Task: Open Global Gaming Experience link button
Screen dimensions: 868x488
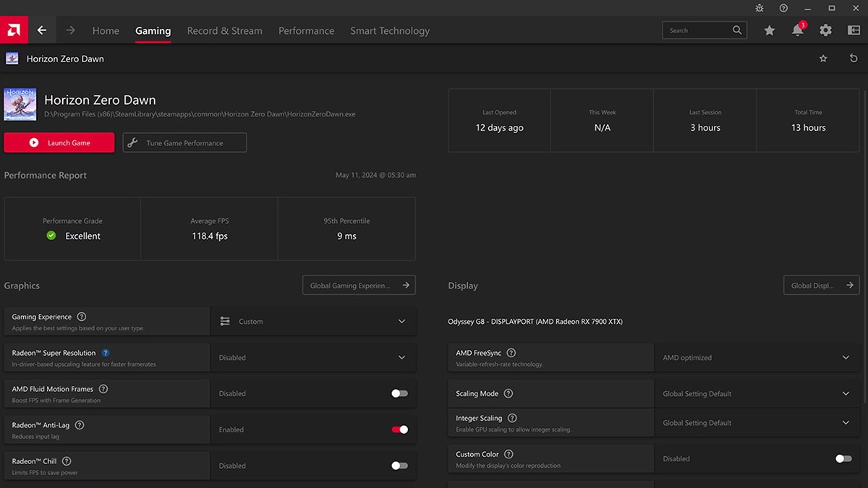Action: click(359, 285)
